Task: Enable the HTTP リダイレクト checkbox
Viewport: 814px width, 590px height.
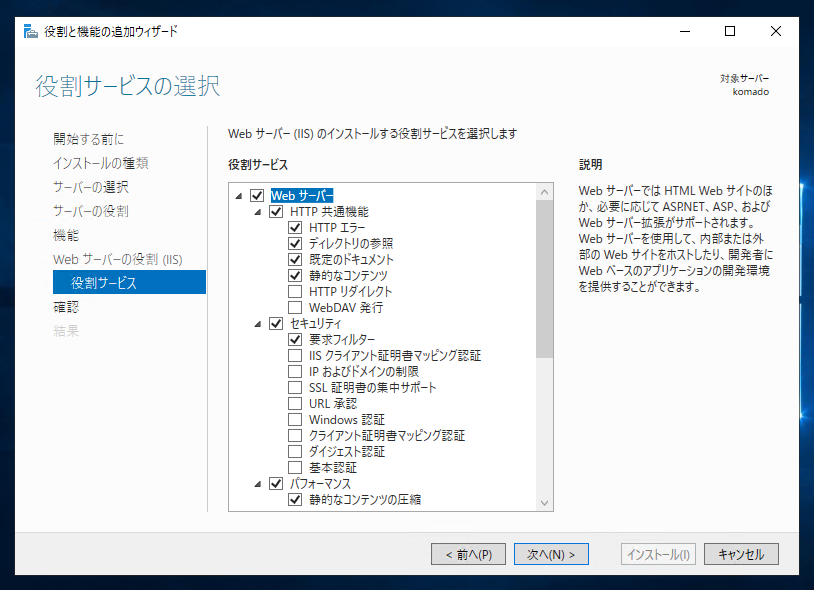Action: click(x=295, y=291)
